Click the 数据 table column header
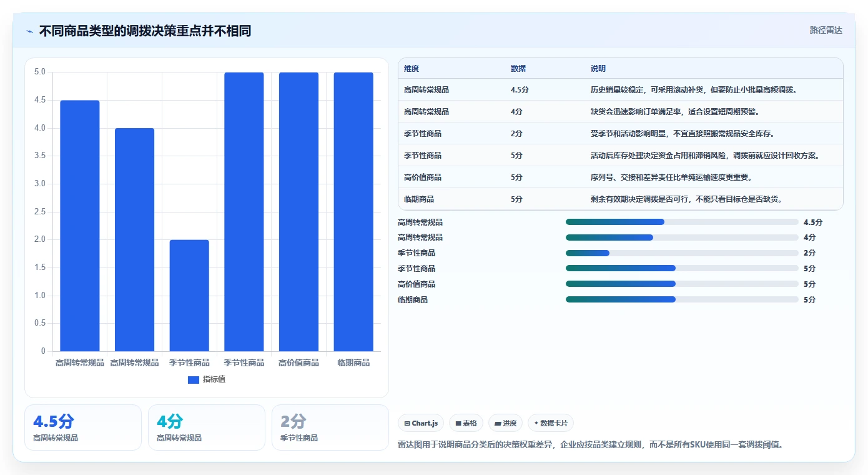Screen dimensions: 868x475 tap(518, 68)
